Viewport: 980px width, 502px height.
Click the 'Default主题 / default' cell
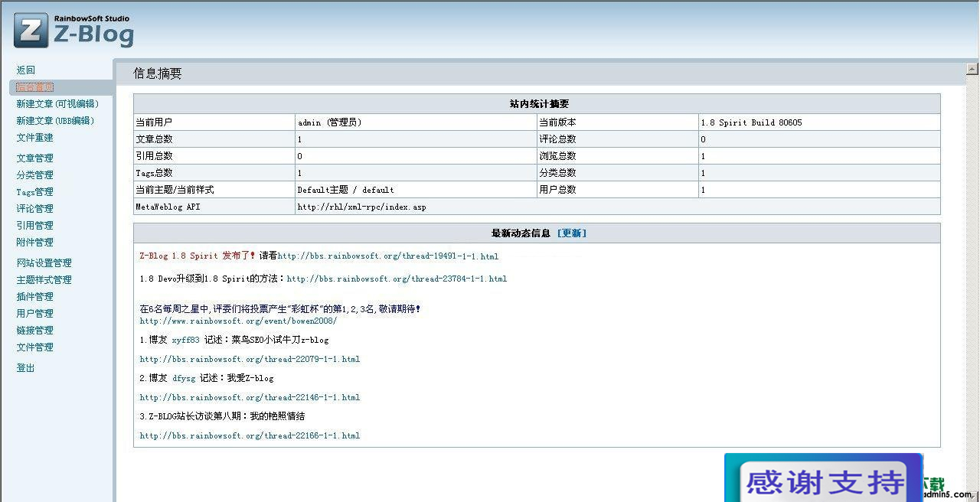416,190
